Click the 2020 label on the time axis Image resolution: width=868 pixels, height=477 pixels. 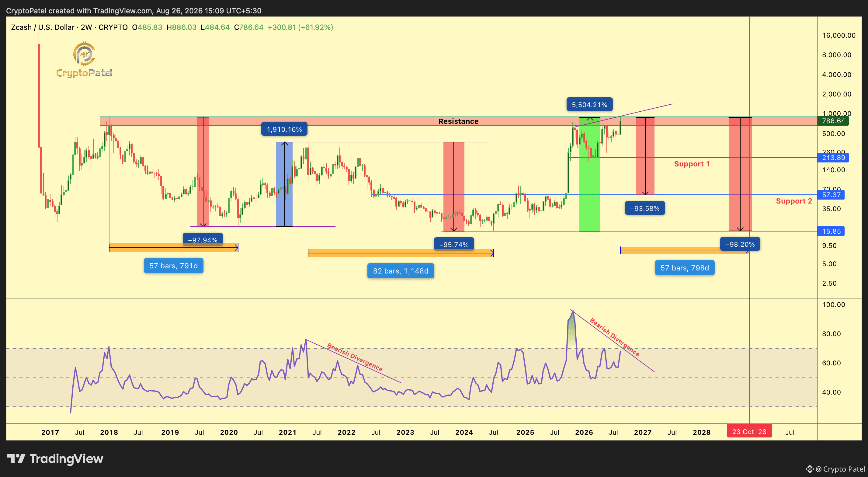[x=229, y=432]
